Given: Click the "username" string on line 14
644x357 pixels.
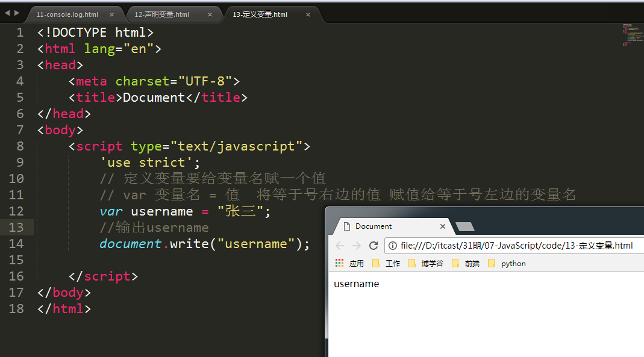Looking at the screenshot, I should [x=256, y=244].
